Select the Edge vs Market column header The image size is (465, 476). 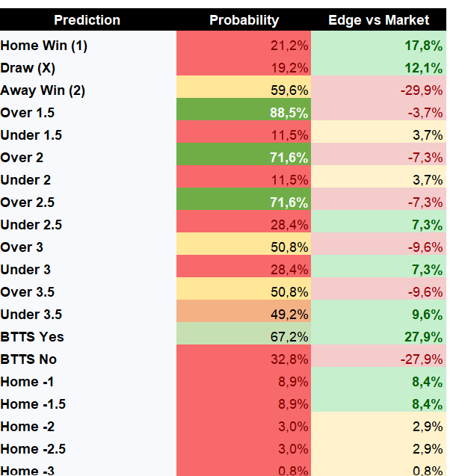click(378, 19)
